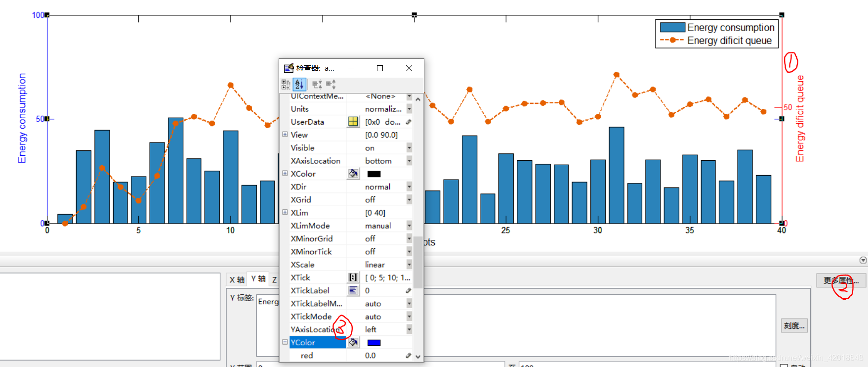Click the 更多属性... button

point(841,280)
